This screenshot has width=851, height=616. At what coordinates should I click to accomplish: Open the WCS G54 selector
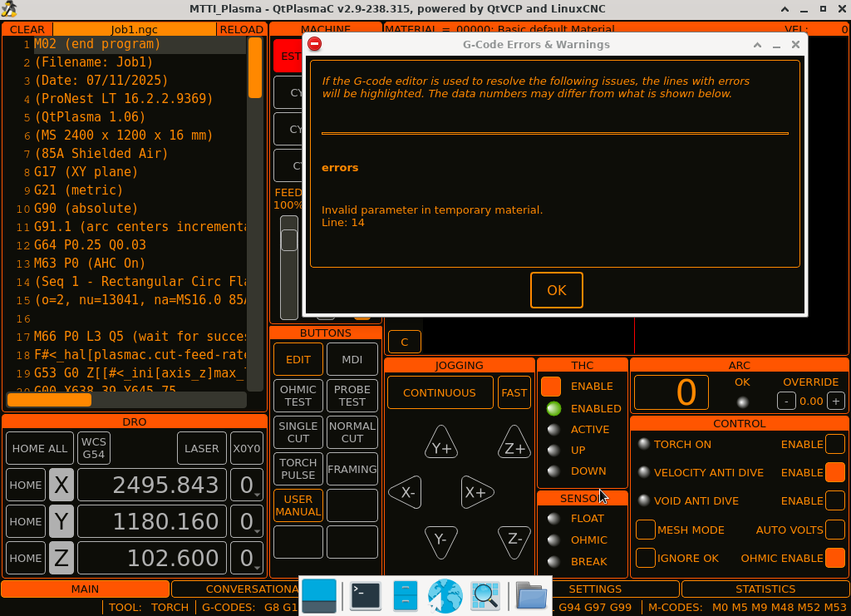click(x=94, y=448)
